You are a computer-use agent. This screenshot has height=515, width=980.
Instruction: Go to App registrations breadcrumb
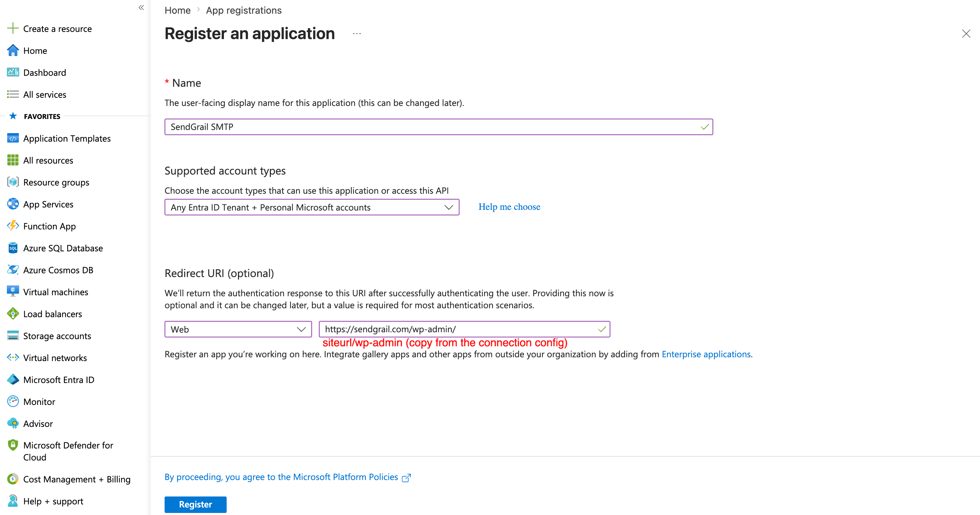tap(244, 10)
